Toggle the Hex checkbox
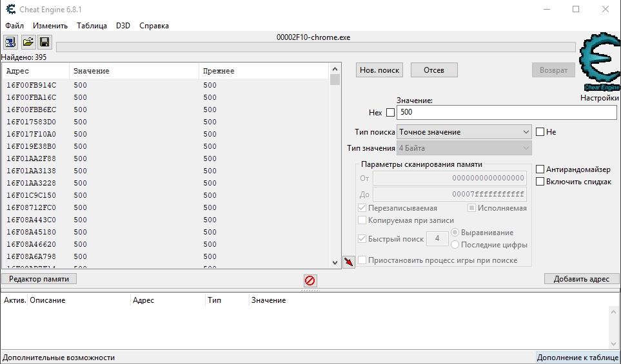 pos(391,112)
